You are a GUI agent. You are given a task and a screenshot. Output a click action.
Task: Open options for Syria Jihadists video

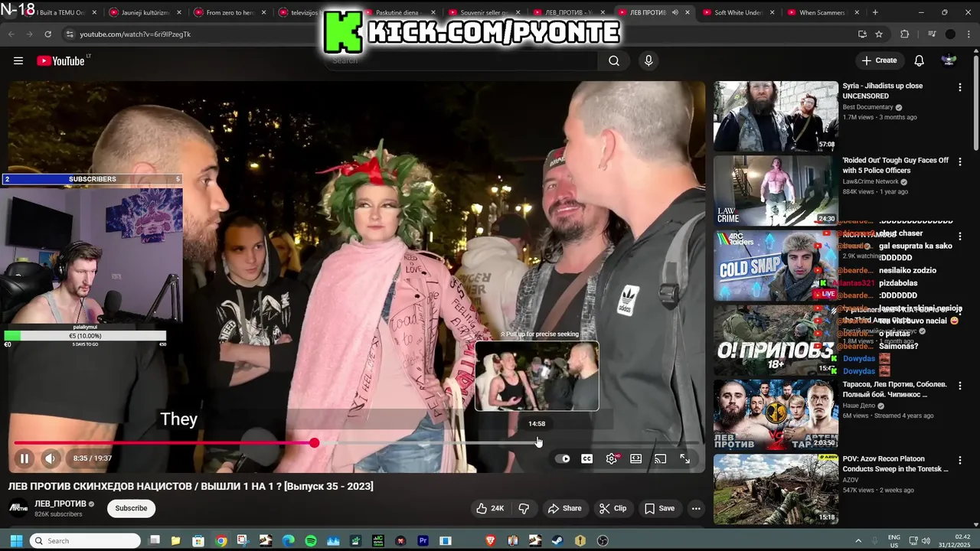pos(959,87)
